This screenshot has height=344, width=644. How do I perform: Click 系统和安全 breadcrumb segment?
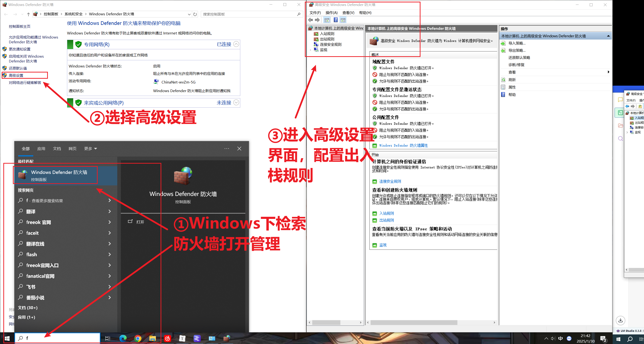[x=73, y=14]
